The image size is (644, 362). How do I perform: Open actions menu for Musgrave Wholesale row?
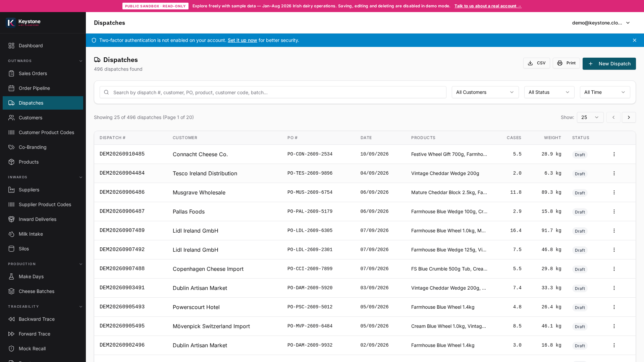tap(614, 192)
